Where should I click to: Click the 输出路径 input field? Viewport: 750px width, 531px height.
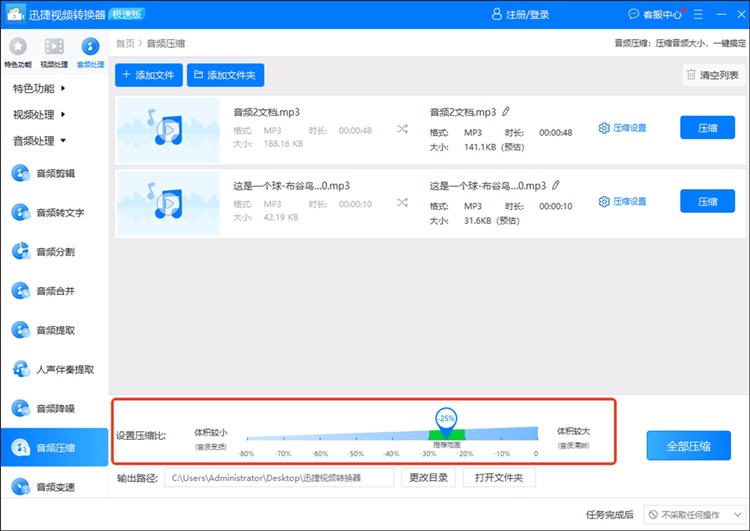[279, 477]
